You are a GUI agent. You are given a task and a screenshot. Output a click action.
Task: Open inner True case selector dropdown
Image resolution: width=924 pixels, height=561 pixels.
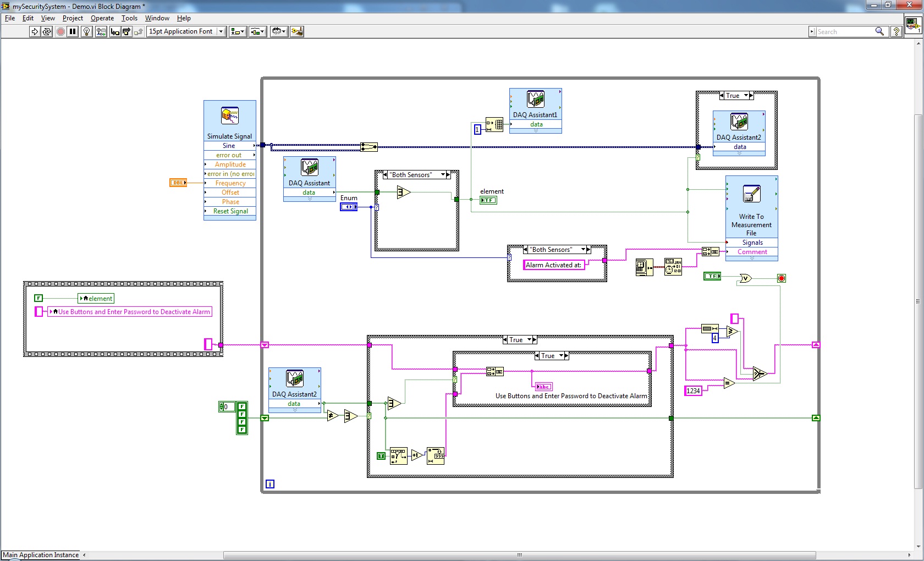[x=562, y=356]
